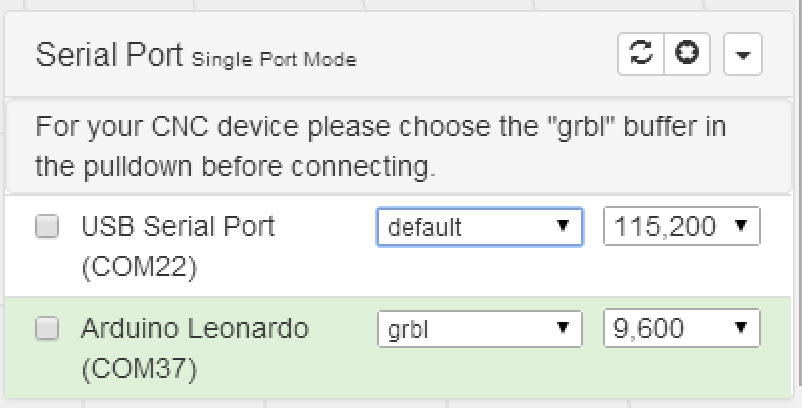Click the arrow on the 9,600 selector
The image size is (802, 408).
pyautogui.click(x=741, y=327)
